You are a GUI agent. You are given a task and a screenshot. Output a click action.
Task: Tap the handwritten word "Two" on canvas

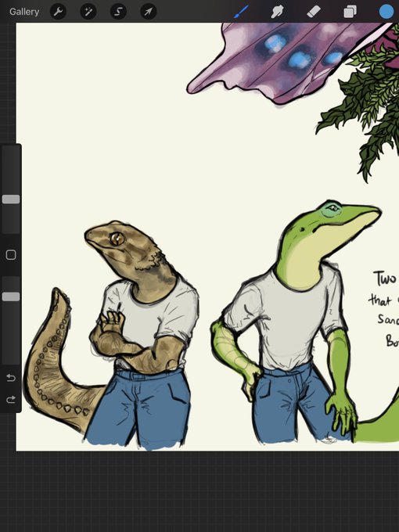[385, 279]
